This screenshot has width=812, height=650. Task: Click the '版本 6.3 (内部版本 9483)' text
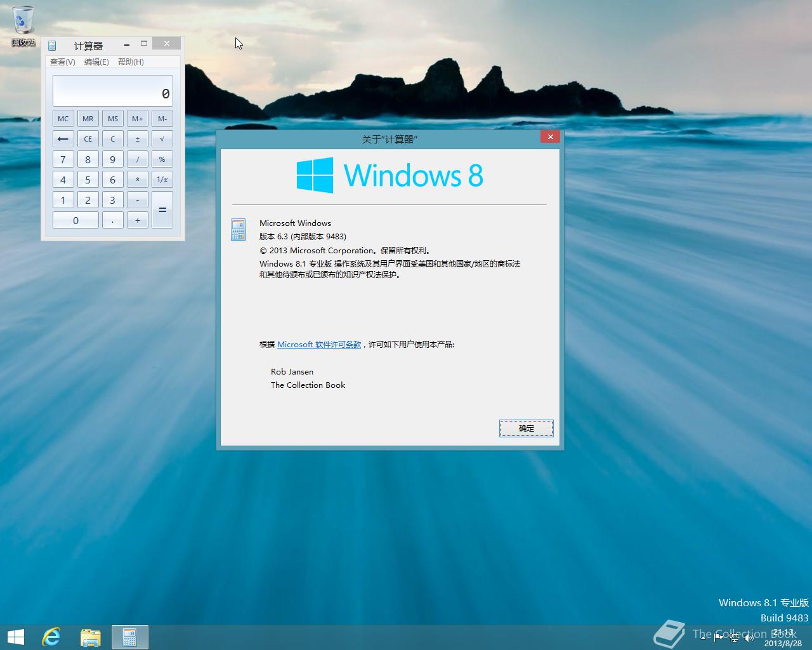pyautogui.click(x=303, y=237)
